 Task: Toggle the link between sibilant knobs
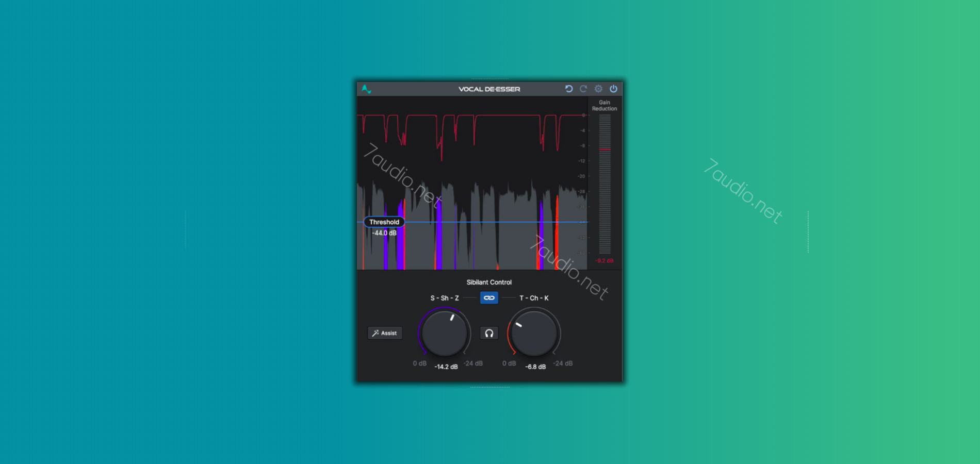point(489,297)
